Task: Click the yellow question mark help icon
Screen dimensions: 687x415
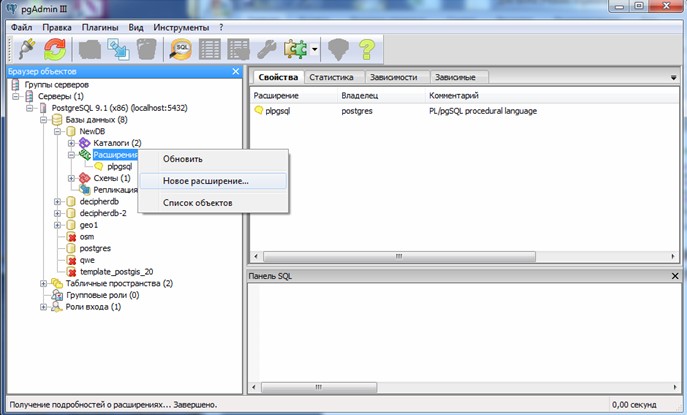Action: pyautogui.click(x=367, y=48)
